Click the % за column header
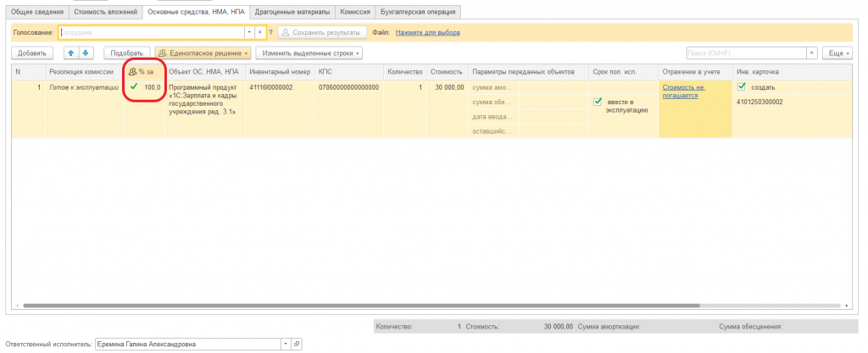The width and height of the screenshot is (868, 353). coord(144,72)
